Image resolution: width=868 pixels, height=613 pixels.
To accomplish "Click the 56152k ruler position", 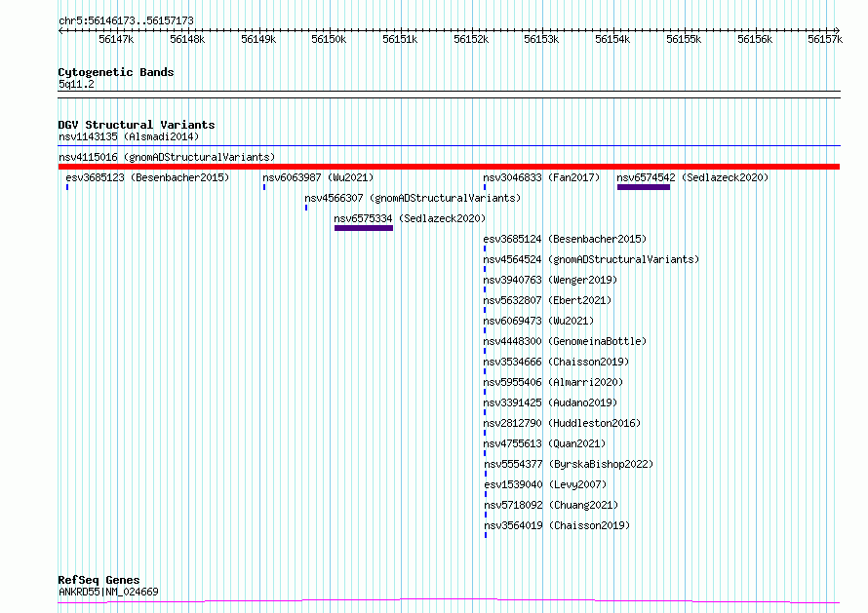I will point(471,39).
